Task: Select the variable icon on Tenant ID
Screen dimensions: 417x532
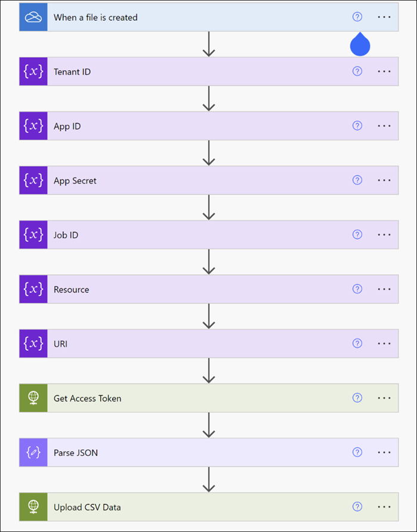Action: [x=33, y=71]
